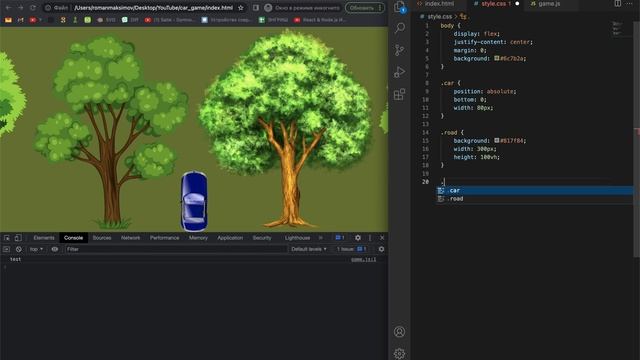Screen dimensions: 640x360
Task: Open the VS Code Search icon
Action: pyautogui.click(x=400, y=28)
